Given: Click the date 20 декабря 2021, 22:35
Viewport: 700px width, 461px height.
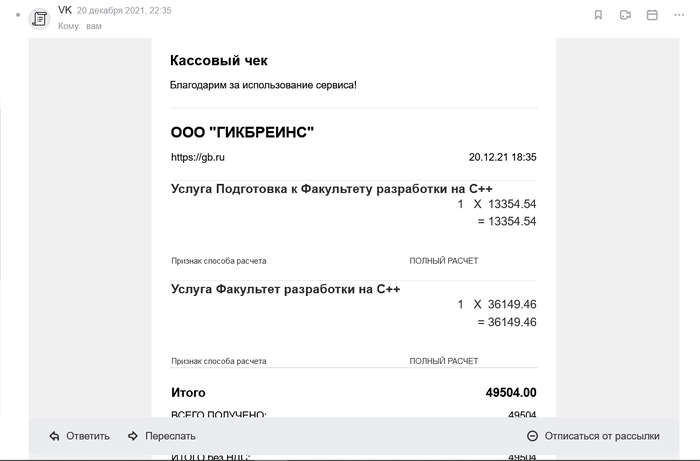Looking at the screenshot, I should tap(124, 10).
